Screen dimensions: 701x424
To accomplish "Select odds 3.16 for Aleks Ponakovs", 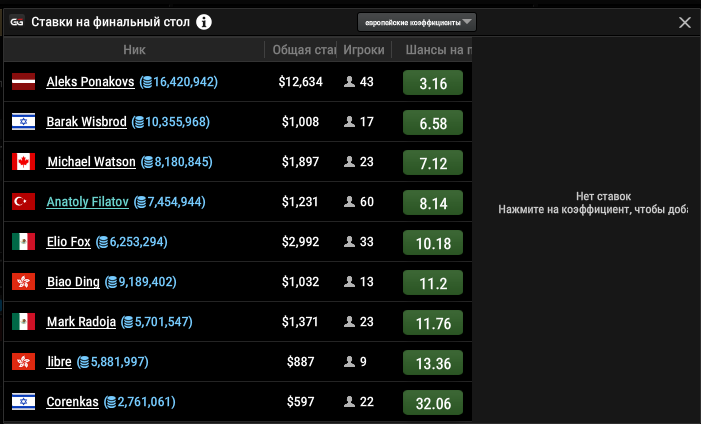I will tap(433, 83).
